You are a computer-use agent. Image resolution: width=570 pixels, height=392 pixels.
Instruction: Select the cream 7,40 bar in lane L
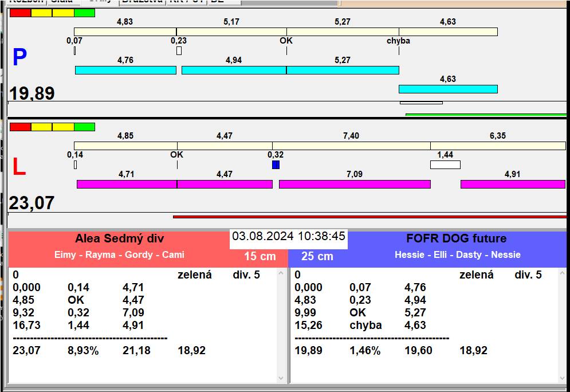click(352, 146)
